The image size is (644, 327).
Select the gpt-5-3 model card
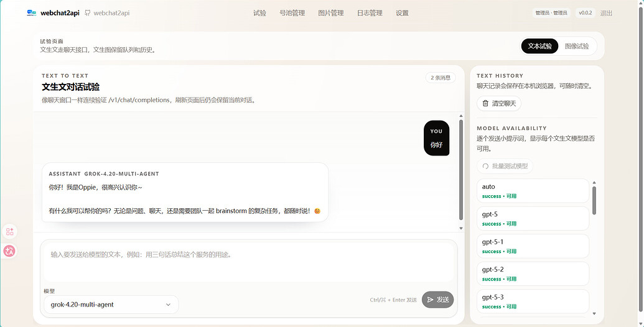(x=533, y=301)
